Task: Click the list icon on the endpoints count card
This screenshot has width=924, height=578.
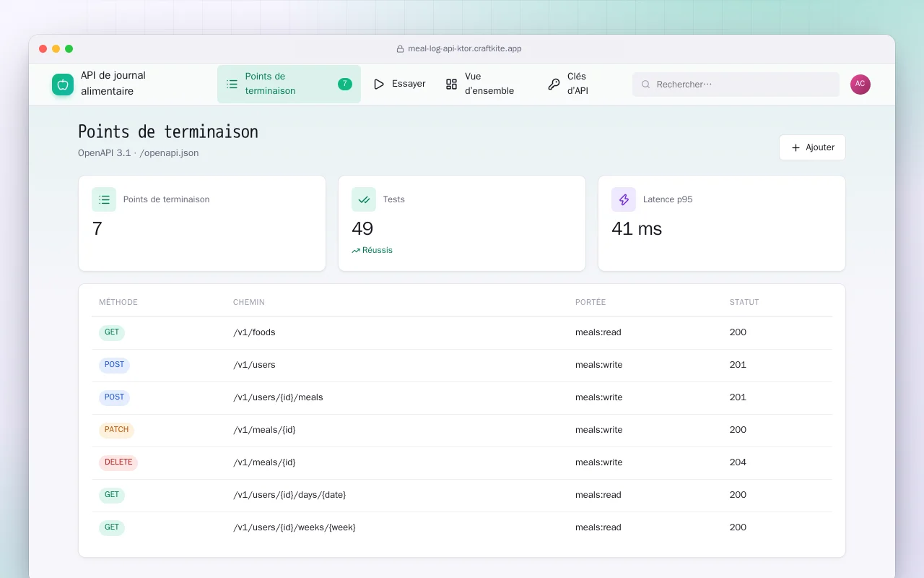Action: pyautogui.click(x=104, y=199)
